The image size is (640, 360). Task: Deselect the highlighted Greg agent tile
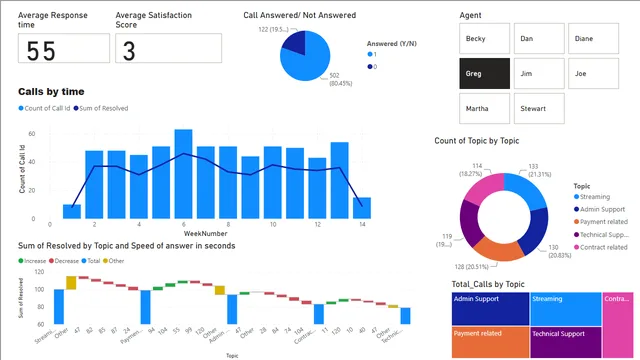tap(484, 73)
